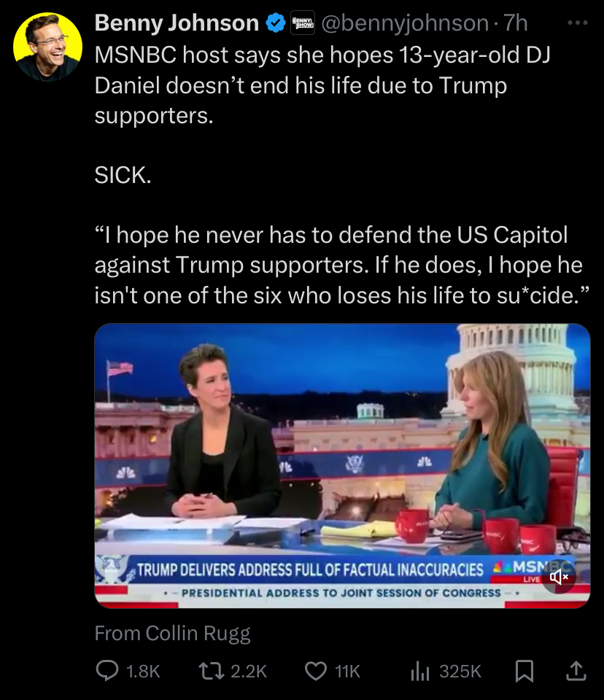Screen dimensions: 604x700
Task: Play the embedded MSNBC video
Action: coord(342,466)
